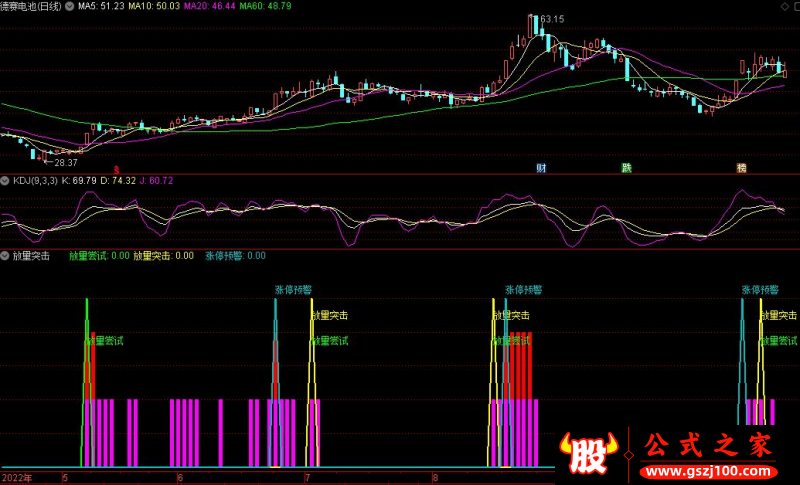Click the MA5: 51.23 legend value

(x=101, y=6)
